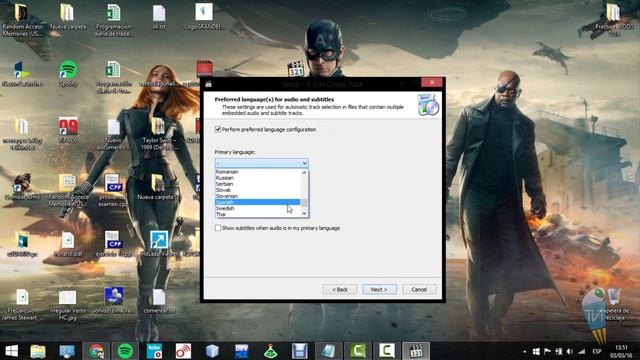Image resolution: width=640 pixels, height=360 pixels.
Task: Cancel the codec pack setup
Action: coord(419,289)
